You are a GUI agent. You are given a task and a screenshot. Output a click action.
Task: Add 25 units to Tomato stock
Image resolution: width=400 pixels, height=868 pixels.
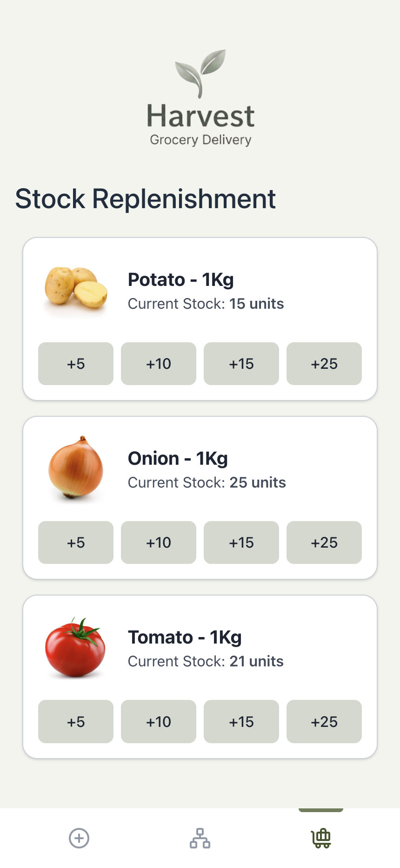[324, 721]
